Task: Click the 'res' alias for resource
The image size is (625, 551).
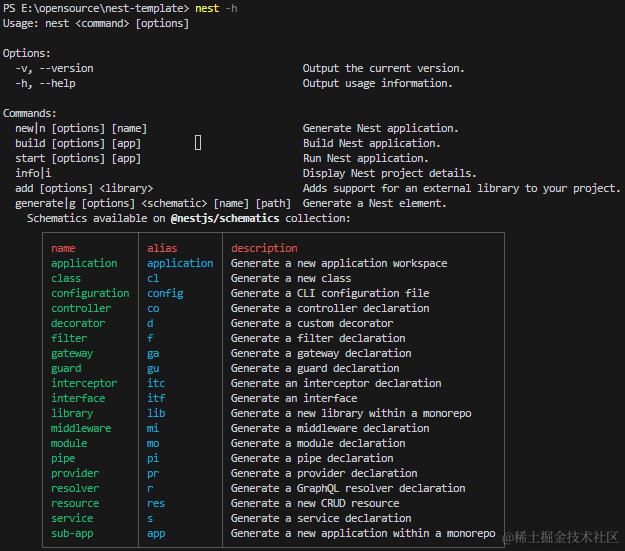Action: [156, 503]
